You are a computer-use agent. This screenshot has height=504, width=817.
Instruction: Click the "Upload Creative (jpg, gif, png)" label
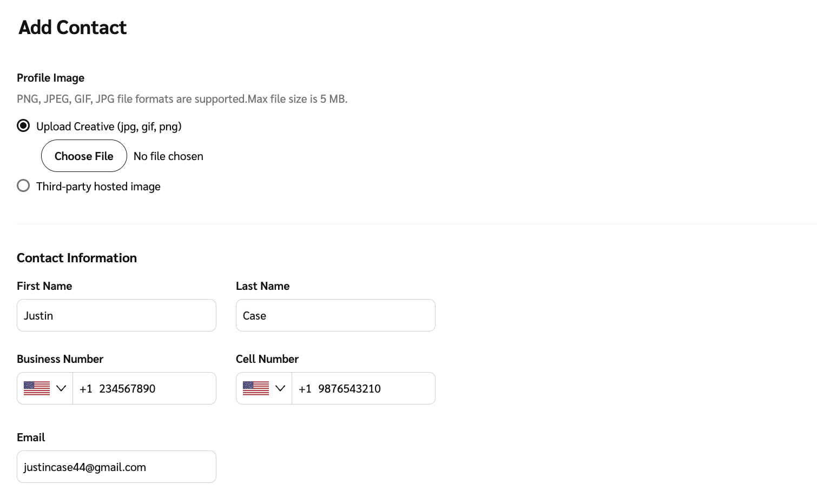pos(109,127)
